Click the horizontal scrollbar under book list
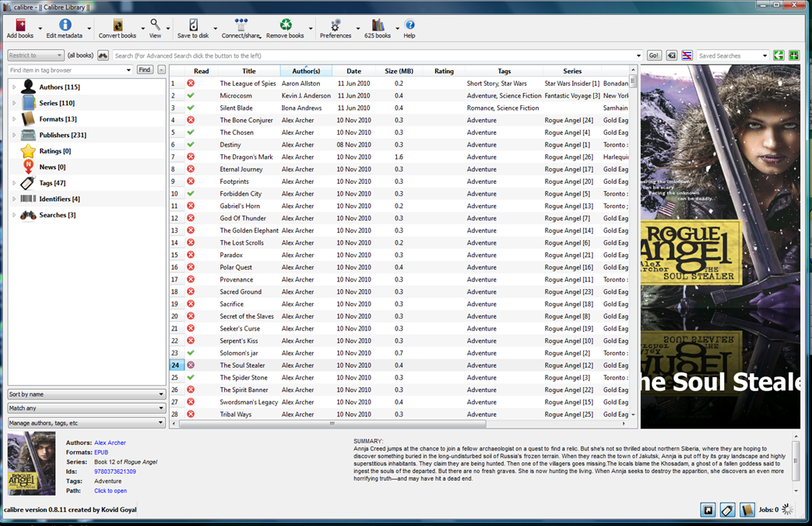 331,424
